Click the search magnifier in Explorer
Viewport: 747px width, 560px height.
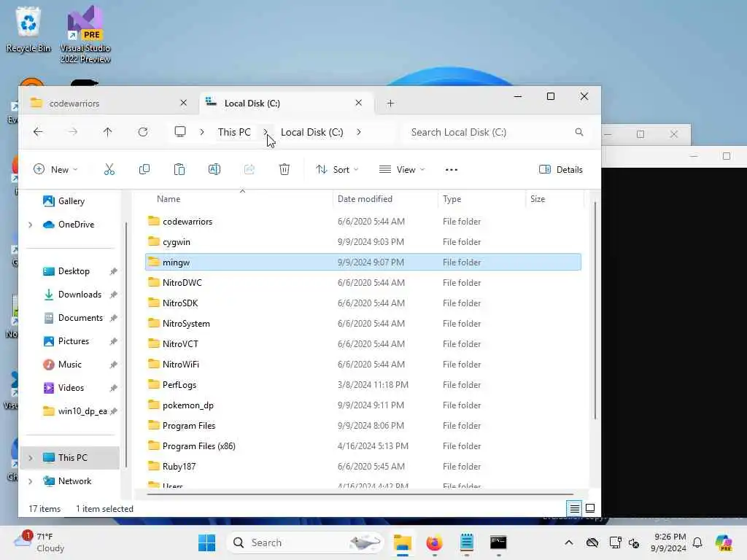coord(578,132)
